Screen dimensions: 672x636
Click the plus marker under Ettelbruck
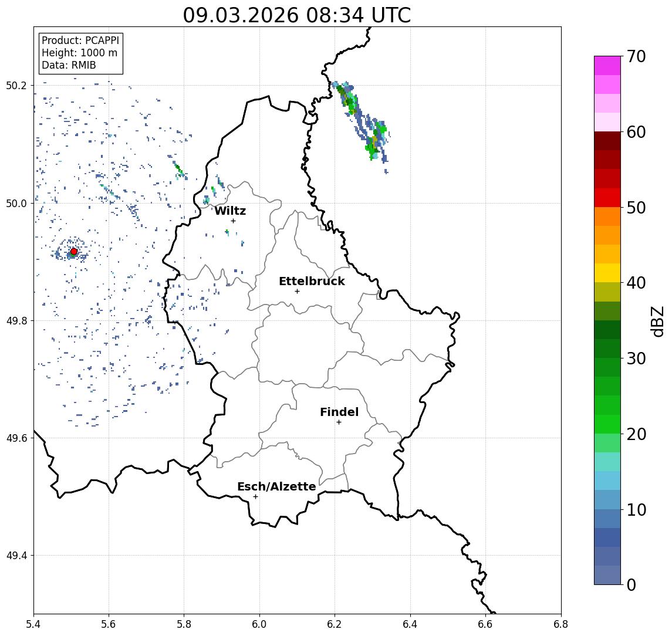[297, 292]
